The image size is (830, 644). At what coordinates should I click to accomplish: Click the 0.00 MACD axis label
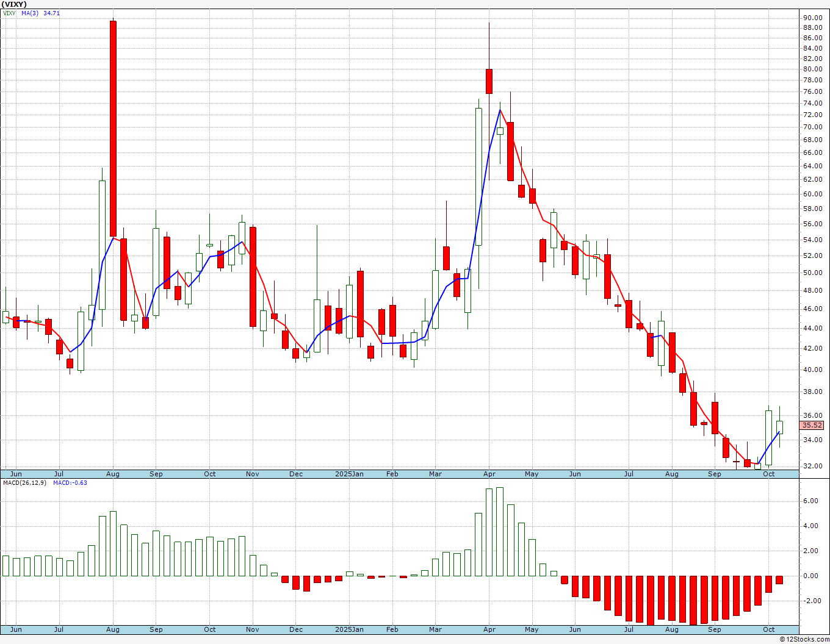tap(810, 576)
